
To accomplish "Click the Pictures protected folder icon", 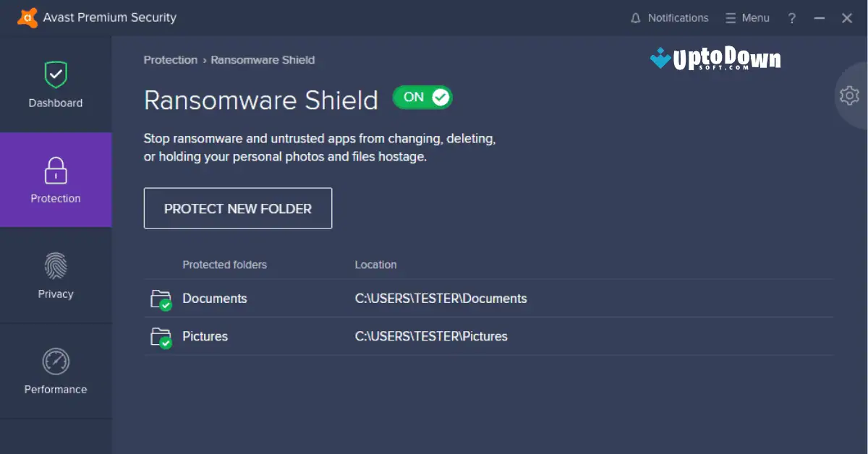I will [161, 336].
